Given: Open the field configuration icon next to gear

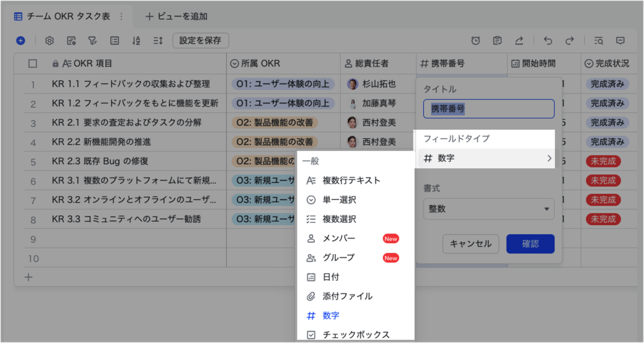Looking at the screenshot, I should (72, 40).
